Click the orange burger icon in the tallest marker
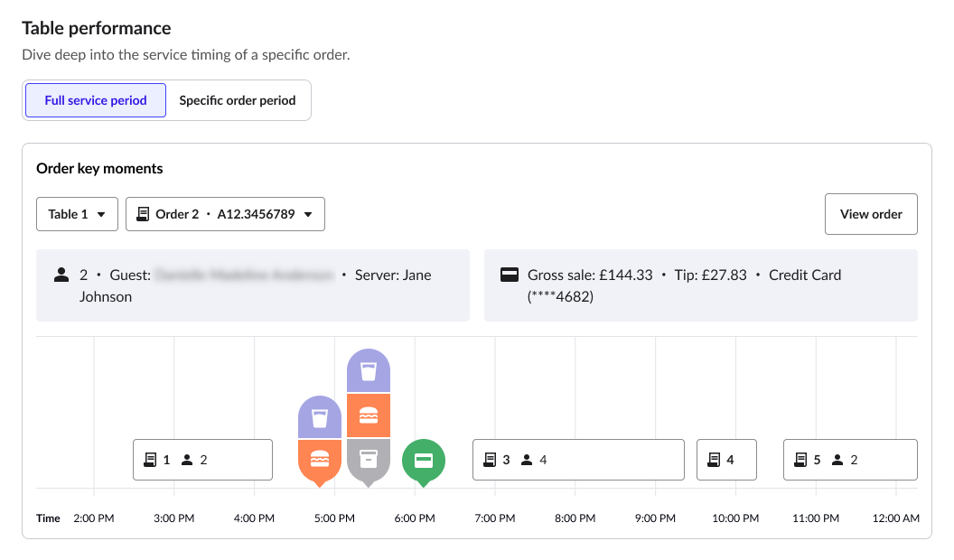This screenshot has height=560, width=954. [368, 415]
